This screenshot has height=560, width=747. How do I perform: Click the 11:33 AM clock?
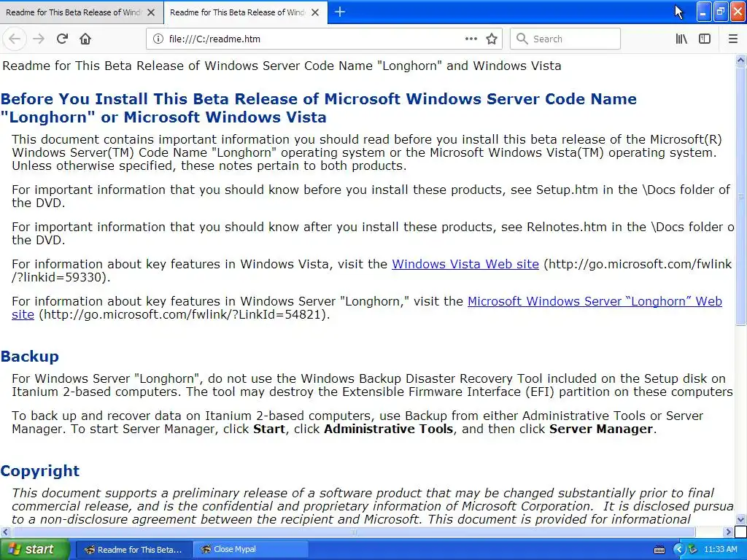point(720,550)
